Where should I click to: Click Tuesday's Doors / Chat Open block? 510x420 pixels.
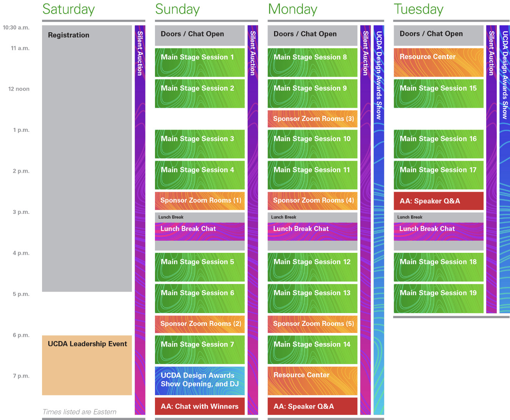coord(438,35)
